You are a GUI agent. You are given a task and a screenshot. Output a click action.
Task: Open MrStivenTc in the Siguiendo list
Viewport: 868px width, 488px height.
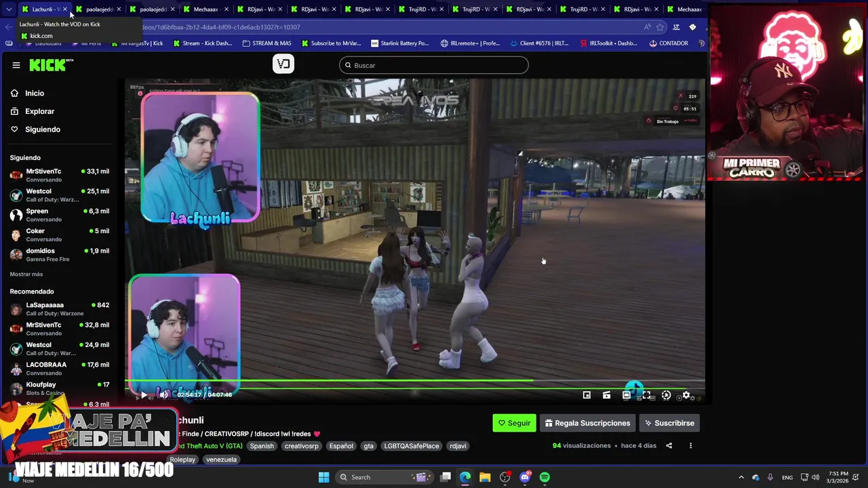[60, 175]
